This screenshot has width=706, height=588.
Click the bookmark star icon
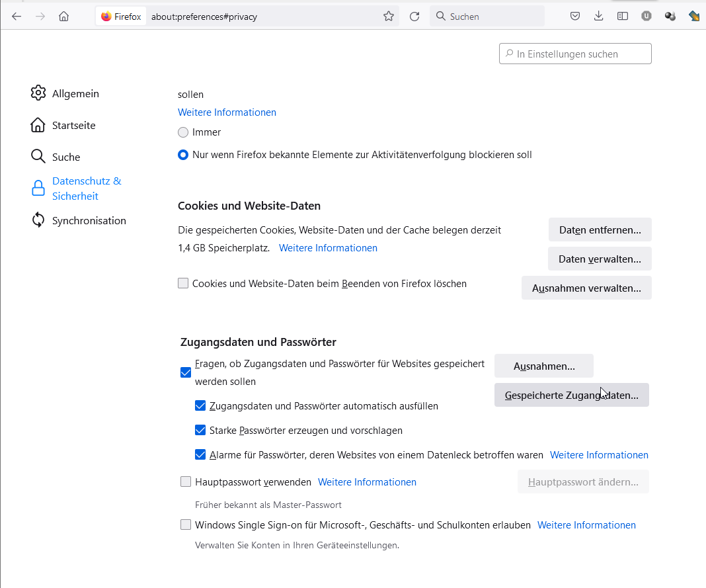(x=389, y=17)
